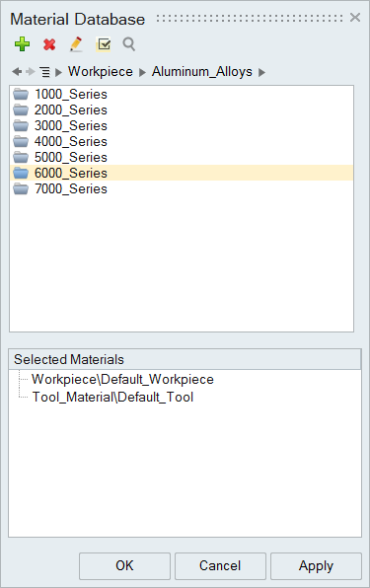Select the Aluminum_Alloys breadcrumb item

(x=202, y=71)
